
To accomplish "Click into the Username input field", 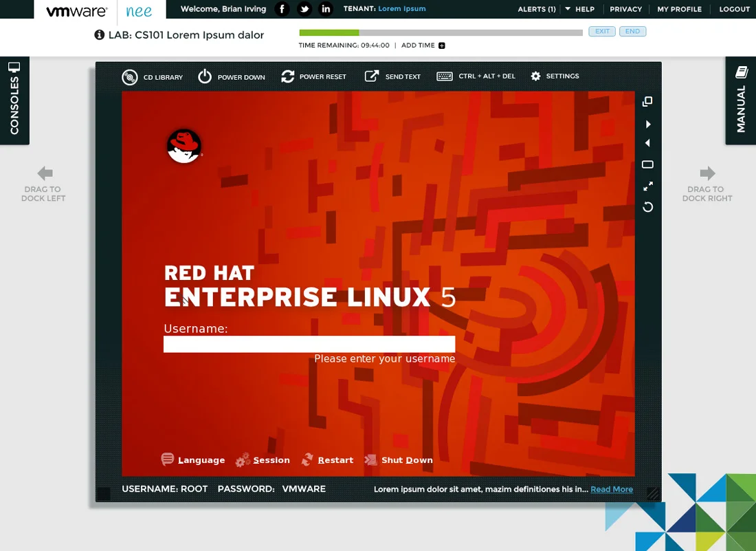I will 309,344.
